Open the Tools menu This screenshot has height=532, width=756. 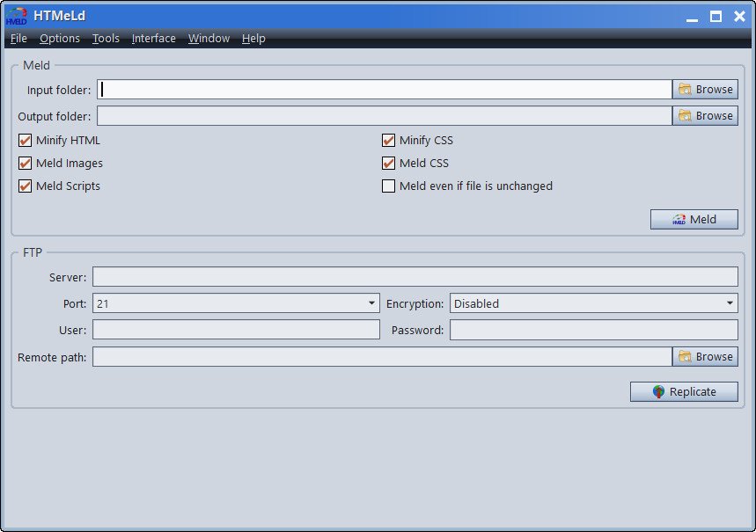[106, 38]
